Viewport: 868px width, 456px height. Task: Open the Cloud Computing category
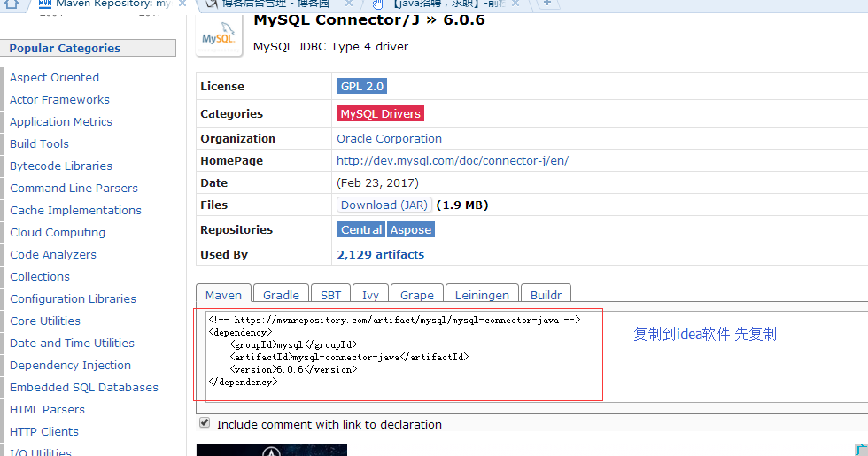58,232
